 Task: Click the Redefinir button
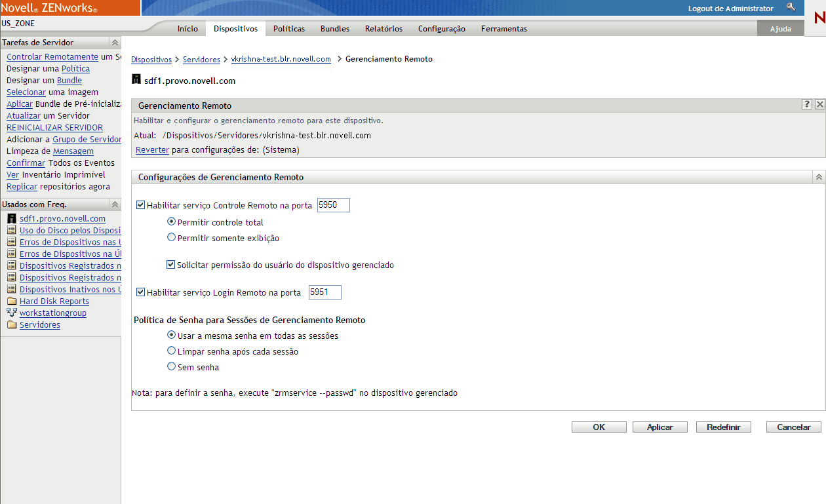724,427
